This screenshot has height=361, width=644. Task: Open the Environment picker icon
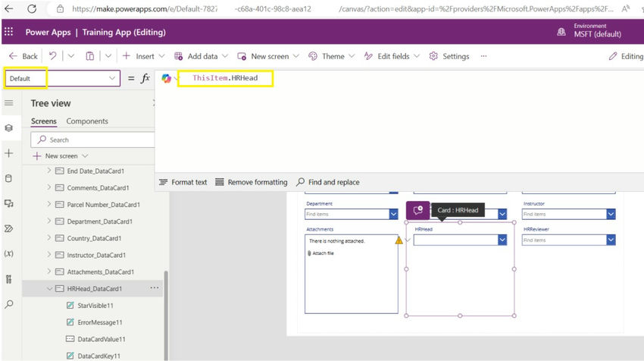coord(561,32)
